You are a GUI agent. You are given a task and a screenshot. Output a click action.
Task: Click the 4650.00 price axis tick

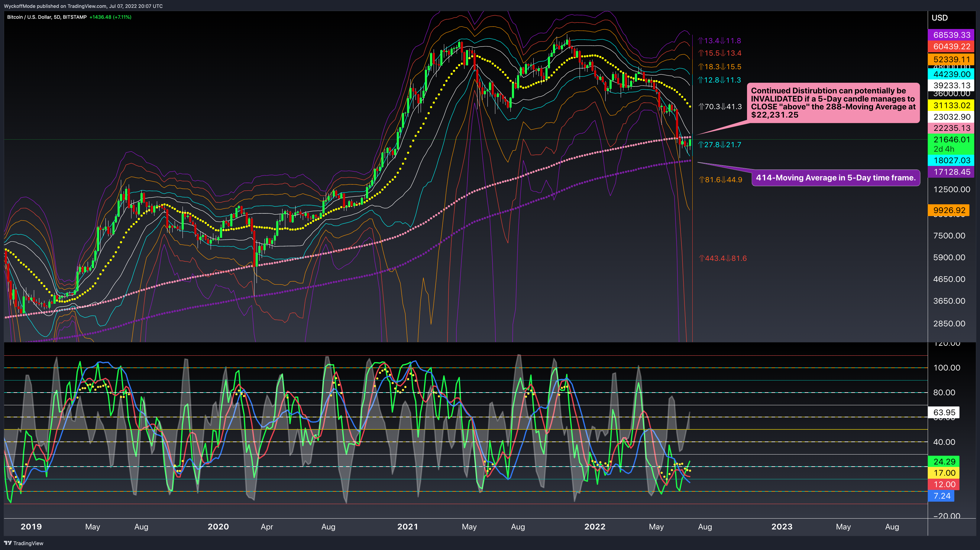949,279
